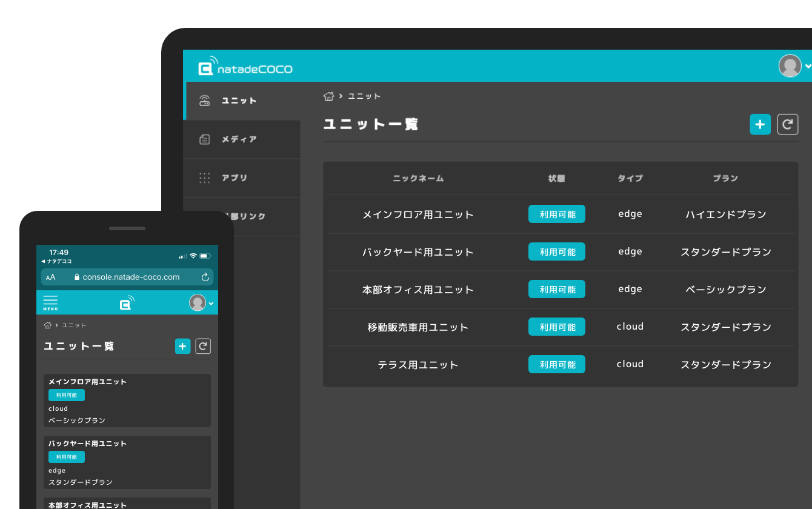Sort by the ニックネーム column header
812x509 pixels.
point(418,179)
